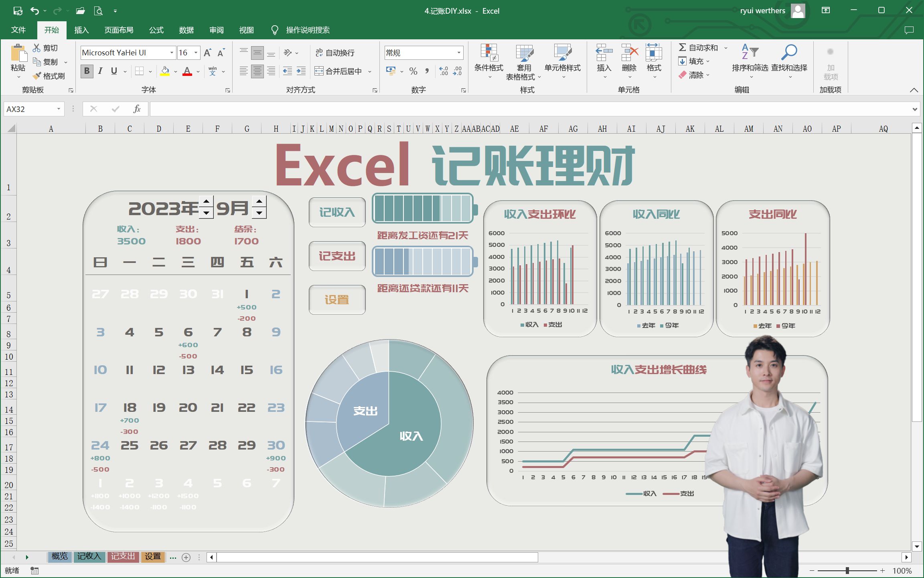Viewport: 924px width, 578px height.
Task: Click the 记支出 button on dashboard
Action: (336, 255)
